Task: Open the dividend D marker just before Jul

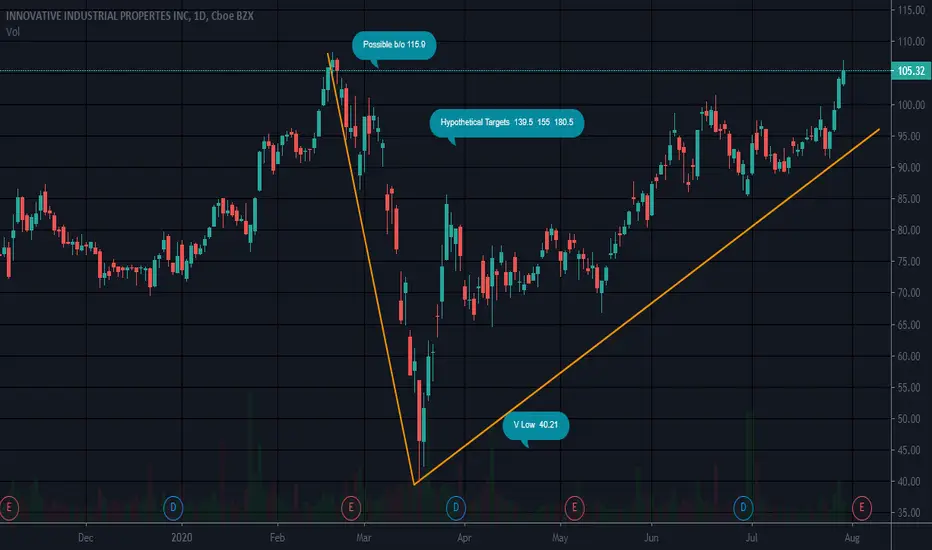Action: [x=743, y=508]
